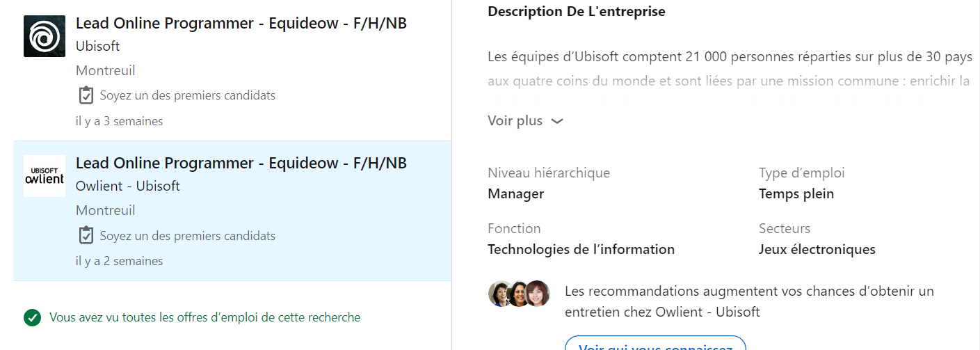Click clipboard icon in Owlient job listing

coord(86,236)
